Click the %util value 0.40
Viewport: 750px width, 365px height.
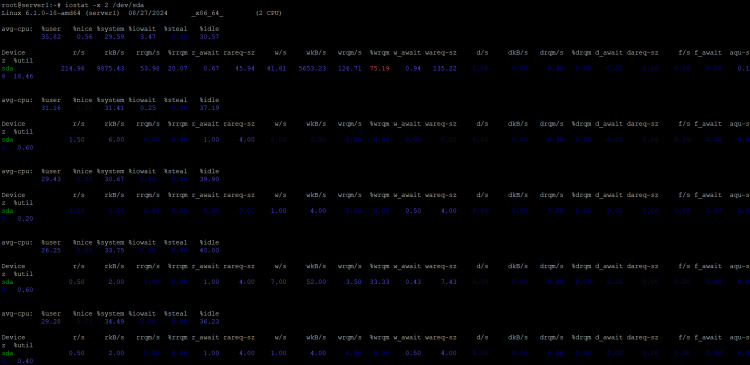point(25,361)
